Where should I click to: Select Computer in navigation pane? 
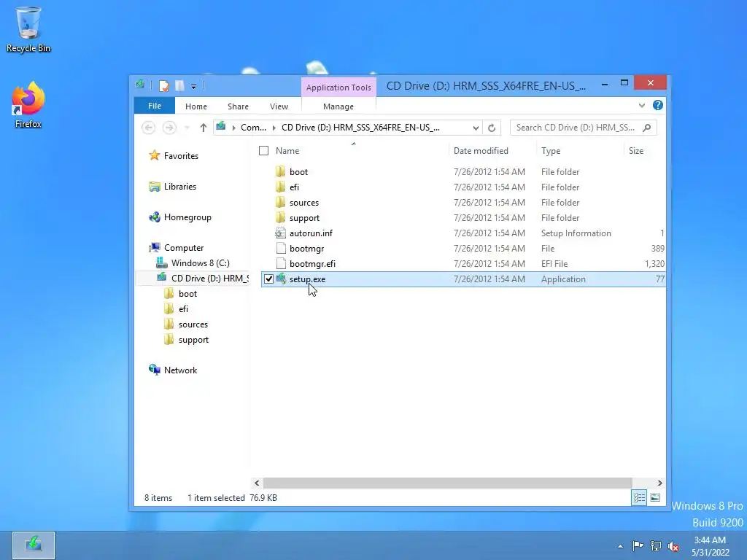pos(184,248)
